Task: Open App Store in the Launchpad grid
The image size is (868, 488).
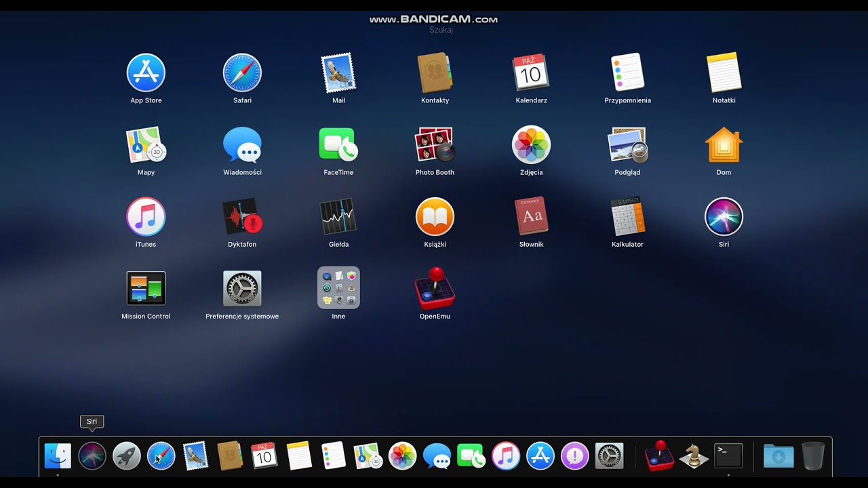Action: tap(146, 73)
